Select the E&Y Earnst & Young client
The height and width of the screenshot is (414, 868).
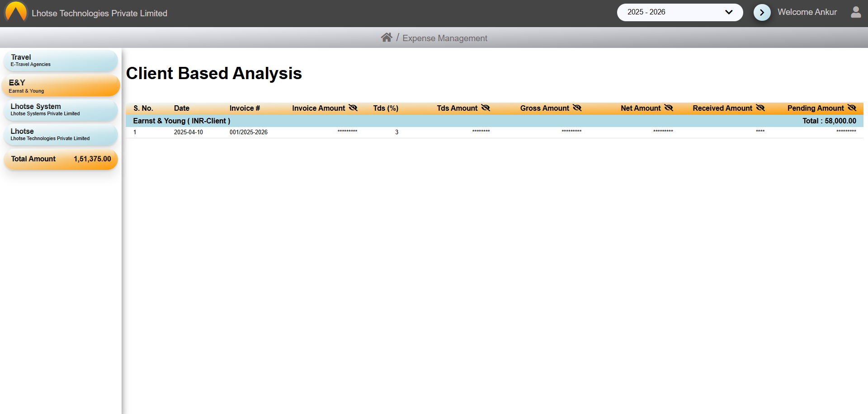tap(61, 86)
